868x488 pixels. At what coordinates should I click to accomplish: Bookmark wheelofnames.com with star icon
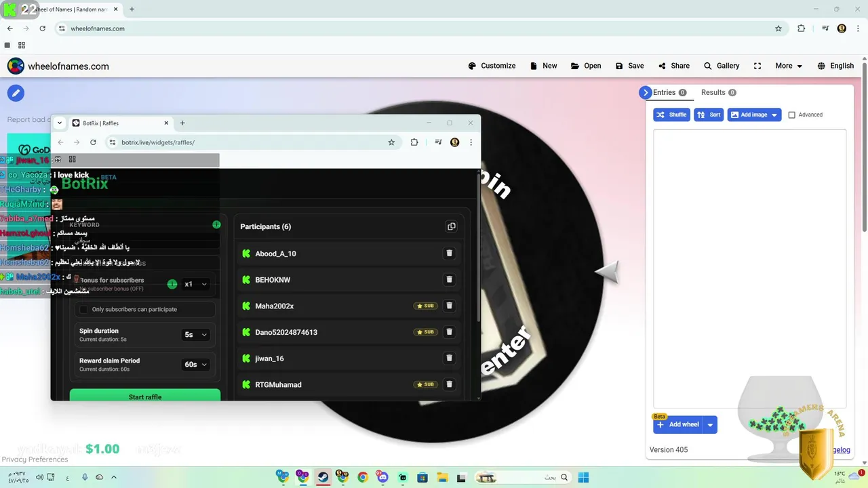[x=778, y=28]
